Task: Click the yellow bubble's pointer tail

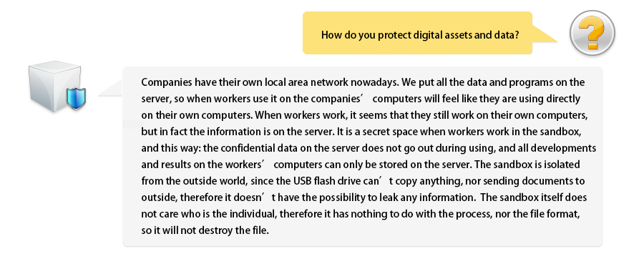Action: (545, 34)
